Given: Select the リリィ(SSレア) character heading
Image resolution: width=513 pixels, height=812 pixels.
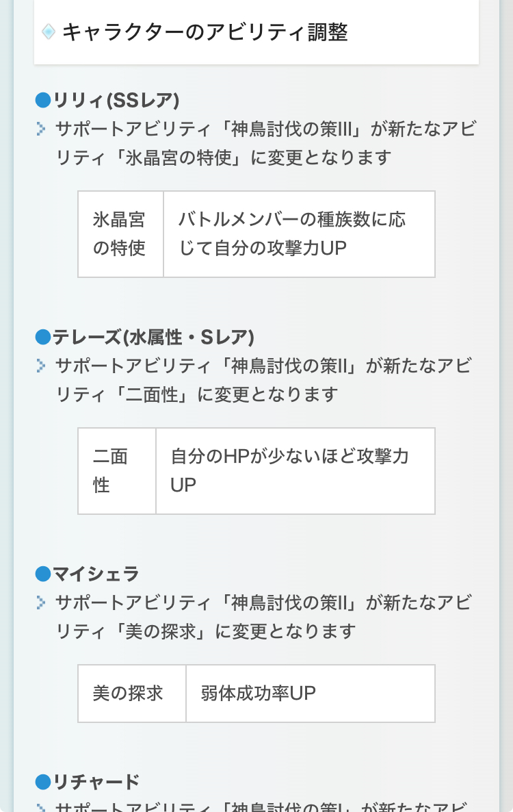Looking at the screenshot, I should pyautogui.click(x=116, y=101).
